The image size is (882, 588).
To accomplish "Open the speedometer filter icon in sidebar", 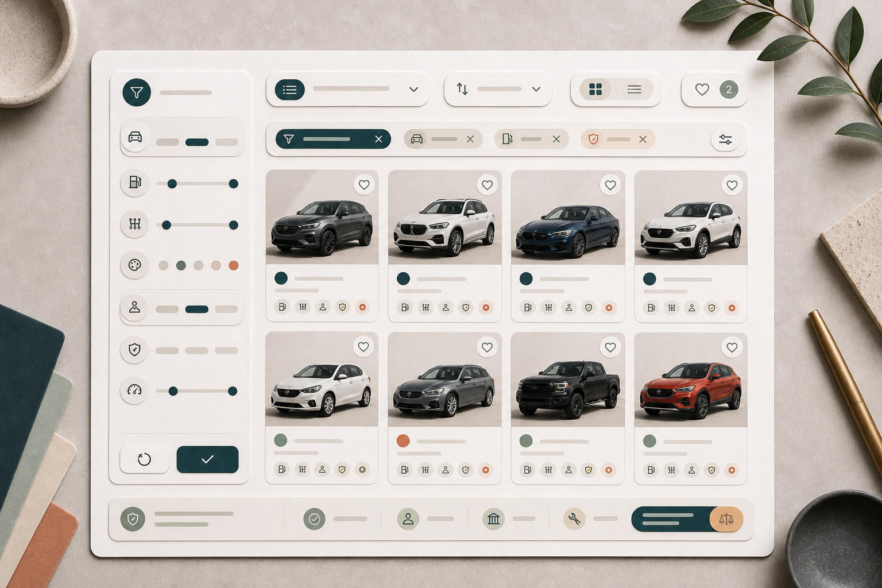I will (135, 390).
